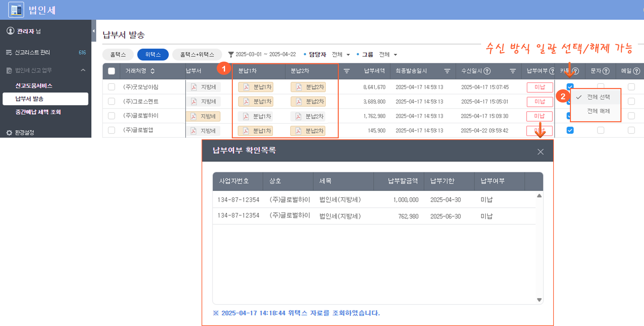
Task: Go to 중간예납 세액 조회 in sidebar
Action: [x=38, y=112]
